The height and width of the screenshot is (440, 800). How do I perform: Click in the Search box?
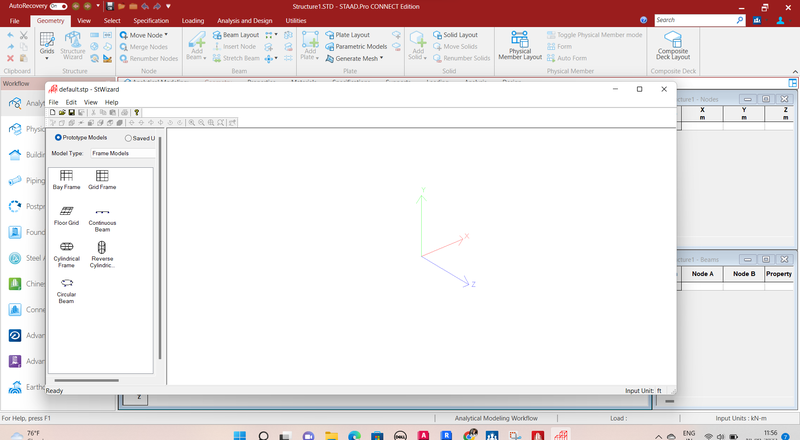click(699, 20)
